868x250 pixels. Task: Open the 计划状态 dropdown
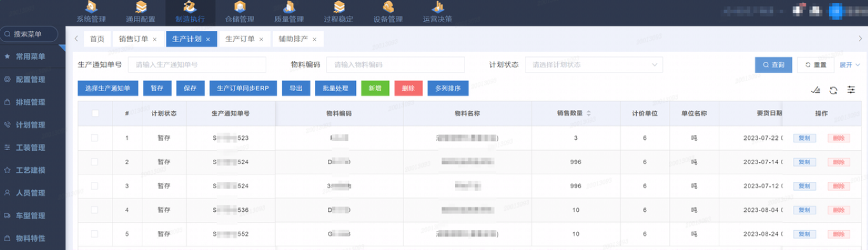[593, 65]
